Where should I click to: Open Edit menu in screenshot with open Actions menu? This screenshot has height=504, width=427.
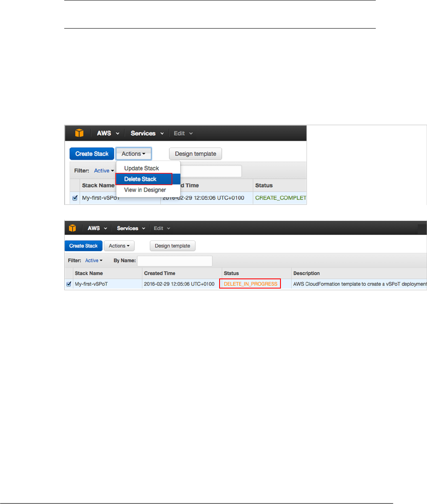coord(183,133)
